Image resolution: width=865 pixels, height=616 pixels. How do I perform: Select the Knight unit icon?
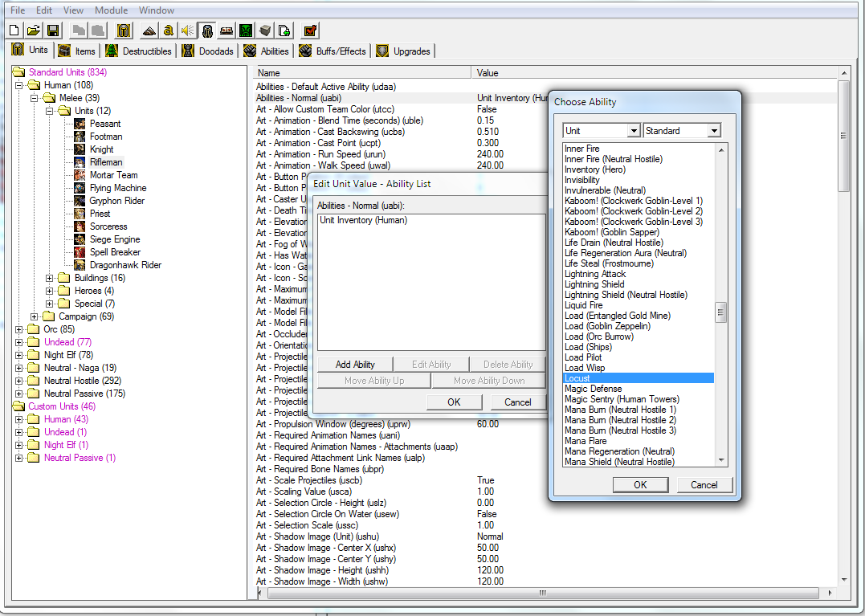[80, 149]
